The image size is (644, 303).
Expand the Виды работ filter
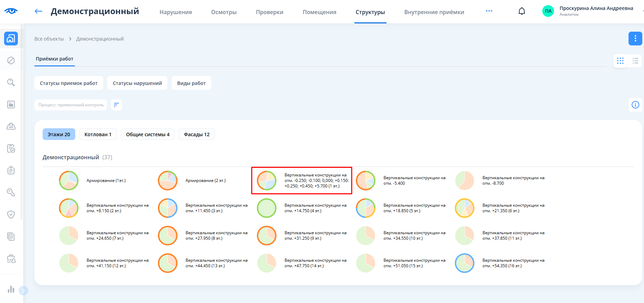pos(191,83)
